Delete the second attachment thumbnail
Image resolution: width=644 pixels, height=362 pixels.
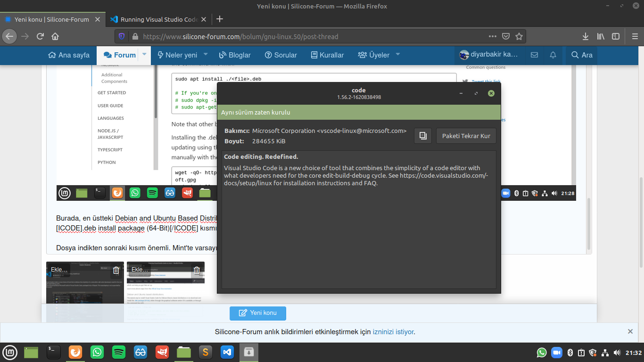pos(197,270)
